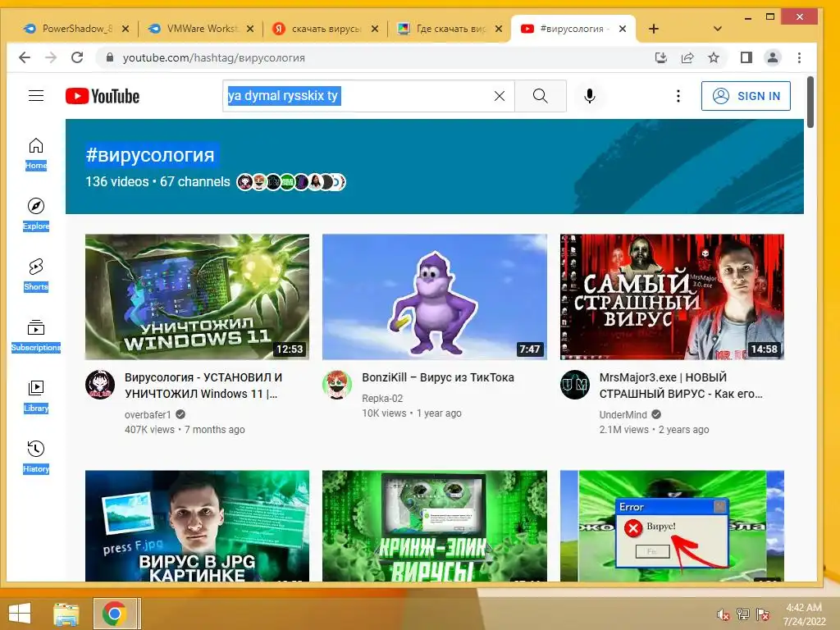Click the Chrome taskbar icon
Screen dimensions: 840x630
pyautogui.click(x=115, y=614)
